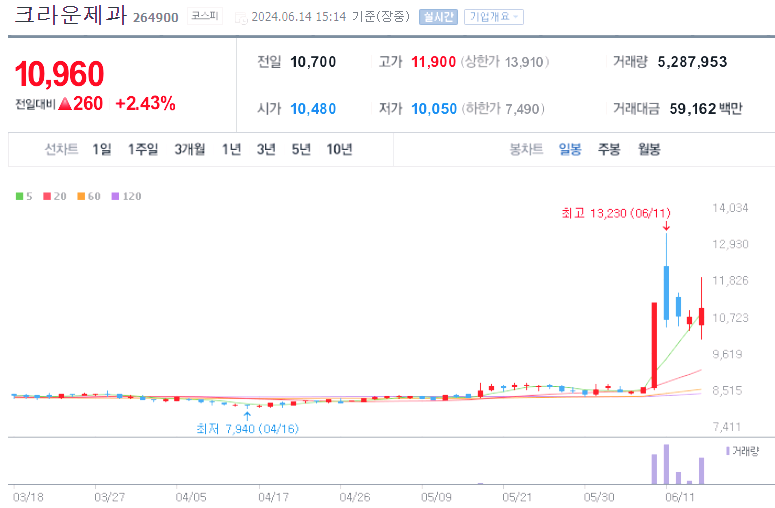Click the 06/11 date axis label
Viewport: 775px width, 508px height.
click(x=680, y=497)
